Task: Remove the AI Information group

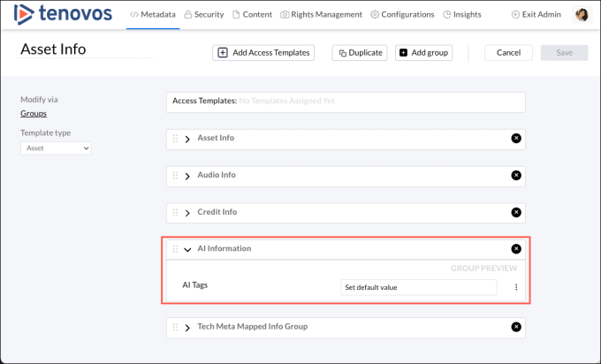Action: 516,249
